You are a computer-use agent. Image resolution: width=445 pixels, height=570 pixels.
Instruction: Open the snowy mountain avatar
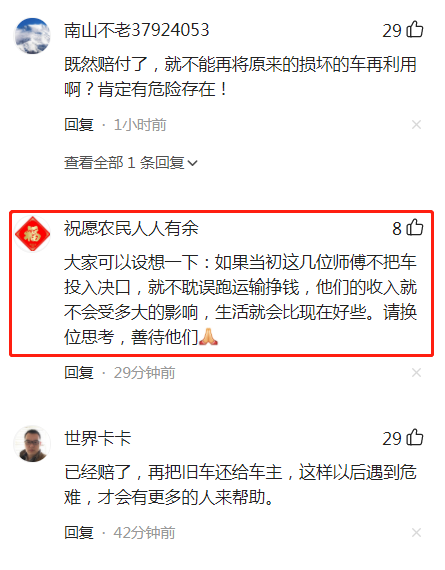coord(32,36)
